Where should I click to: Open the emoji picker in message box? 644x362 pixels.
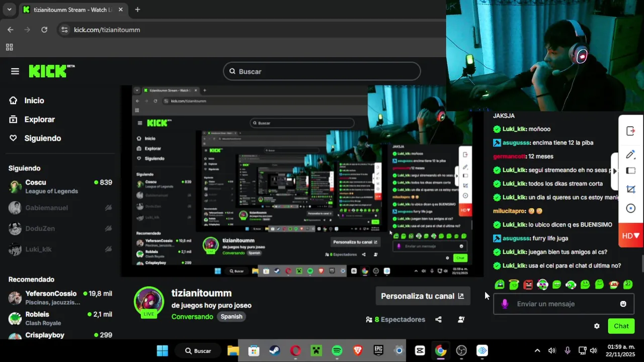(x=623, y=304)
